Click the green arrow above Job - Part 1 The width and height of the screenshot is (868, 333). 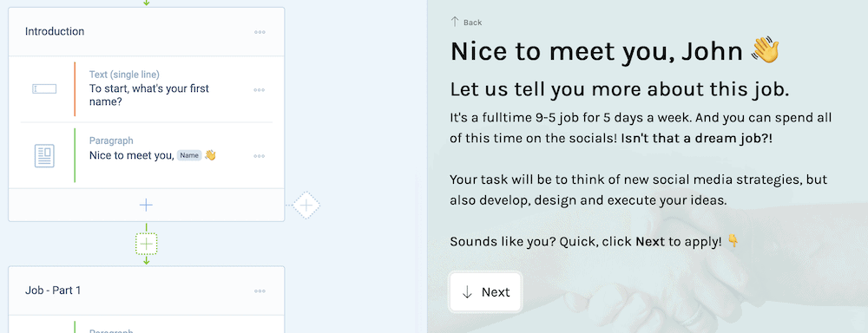pos(146,260)
